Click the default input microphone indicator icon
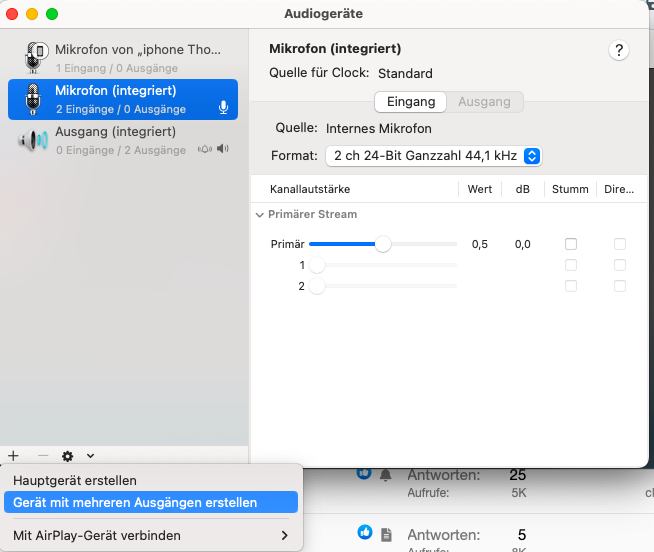Screen dimensions: 654x552 (x=223, y=108)
